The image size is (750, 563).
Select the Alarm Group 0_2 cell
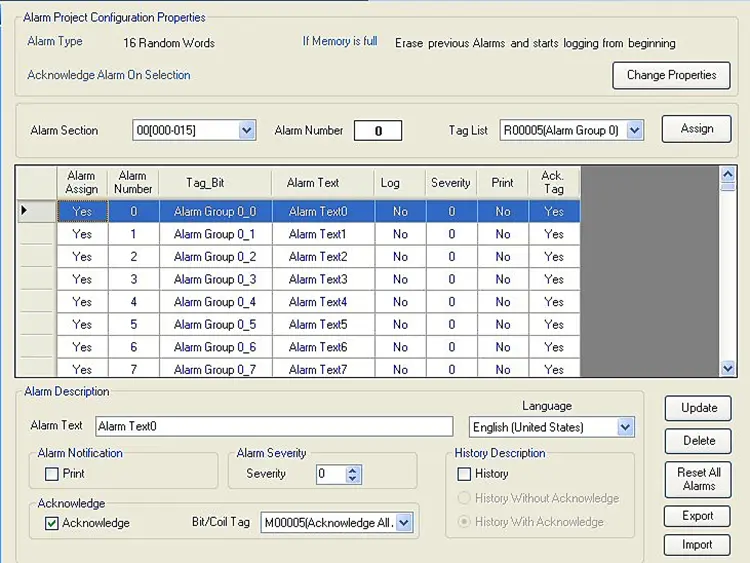pyautogui.click(x=215, y=256)
